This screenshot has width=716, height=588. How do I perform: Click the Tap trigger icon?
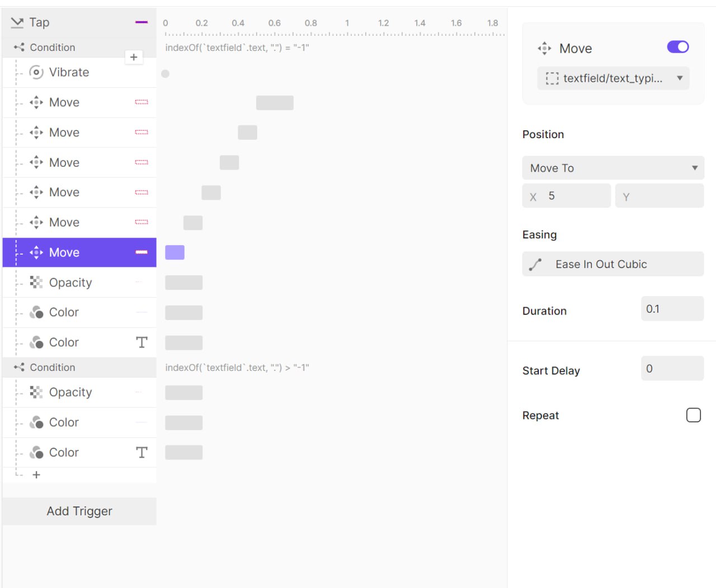(x=17, y=22)
